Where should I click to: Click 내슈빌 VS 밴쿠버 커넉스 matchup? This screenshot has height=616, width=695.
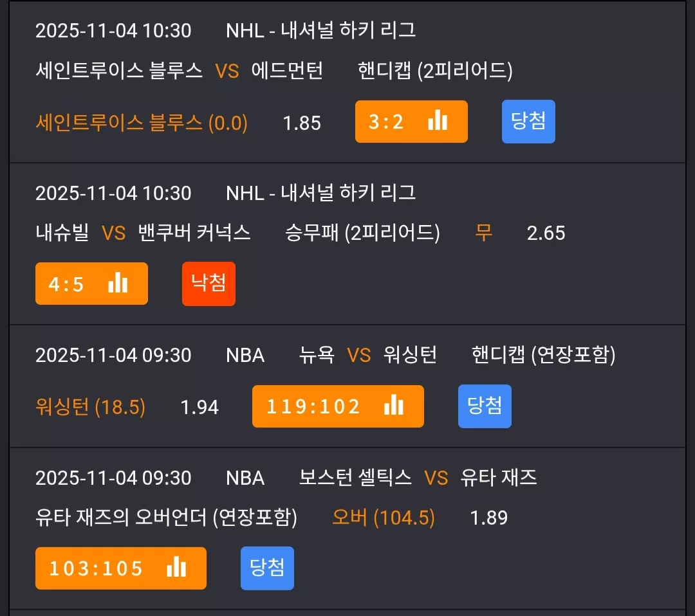tap(143, 233)
